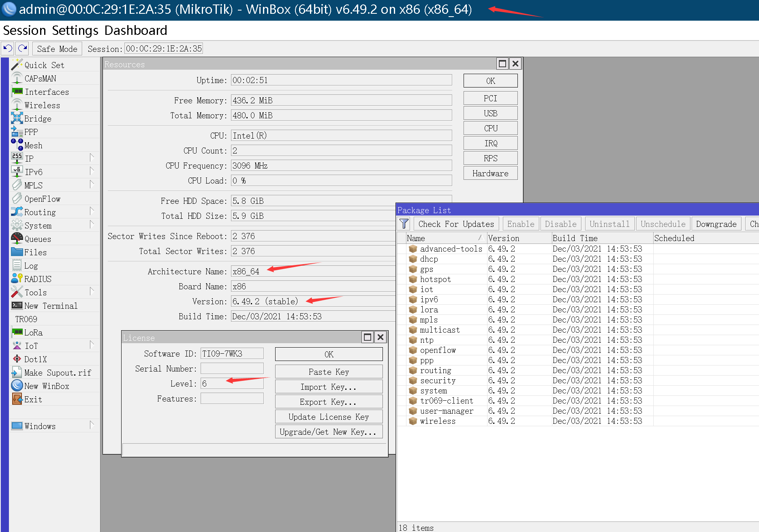This screenshot has height=532, width=759.
Task: Click Update License Key button
Action: [x=329, y=417]
